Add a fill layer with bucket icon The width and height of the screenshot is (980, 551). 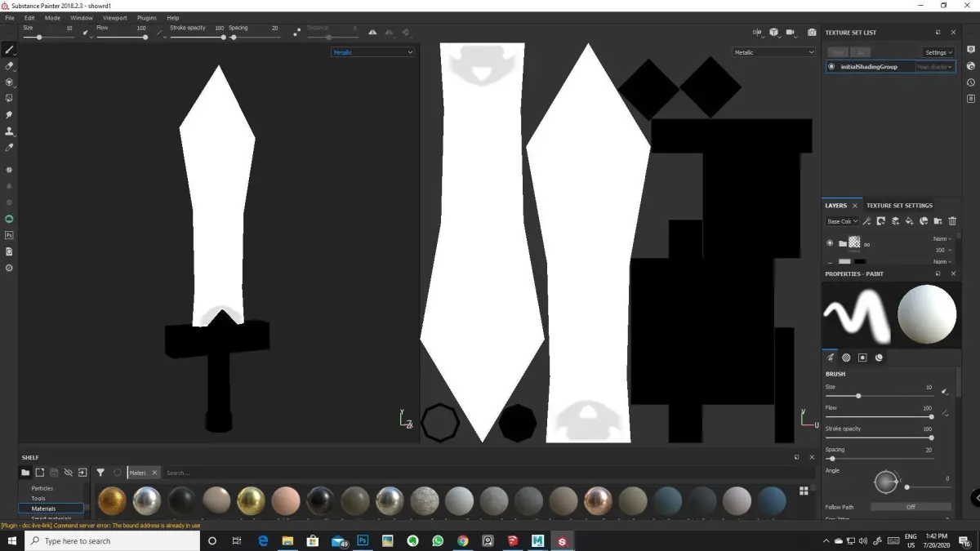[910, 221]
